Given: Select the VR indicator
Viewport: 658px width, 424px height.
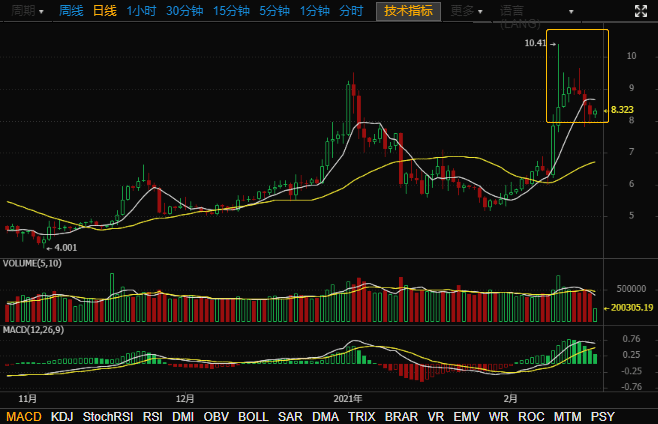Looking at the screenshot, I should (436, 416).
